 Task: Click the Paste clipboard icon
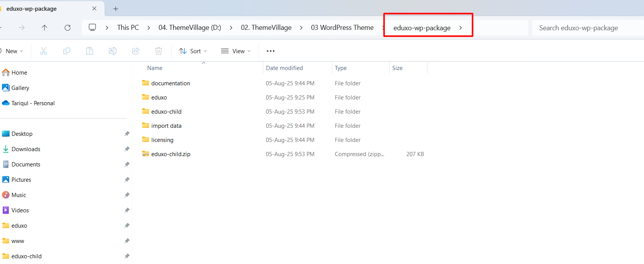coord(90,51)
